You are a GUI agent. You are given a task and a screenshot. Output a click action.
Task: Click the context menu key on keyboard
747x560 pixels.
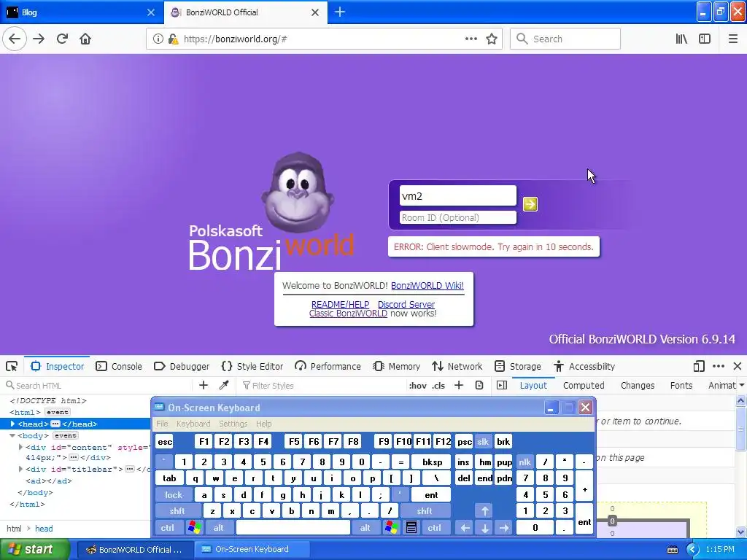411,528
